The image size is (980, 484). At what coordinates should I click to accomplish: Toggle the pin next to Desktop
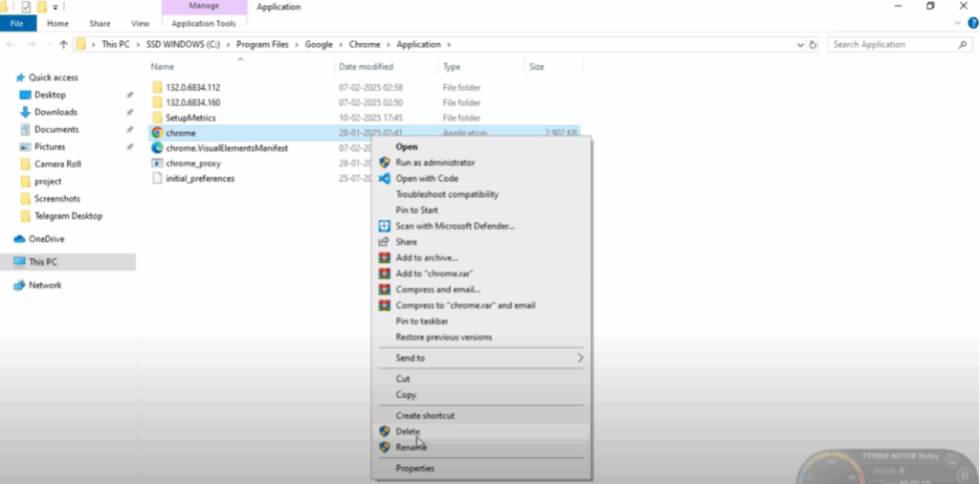coord(129,95)
